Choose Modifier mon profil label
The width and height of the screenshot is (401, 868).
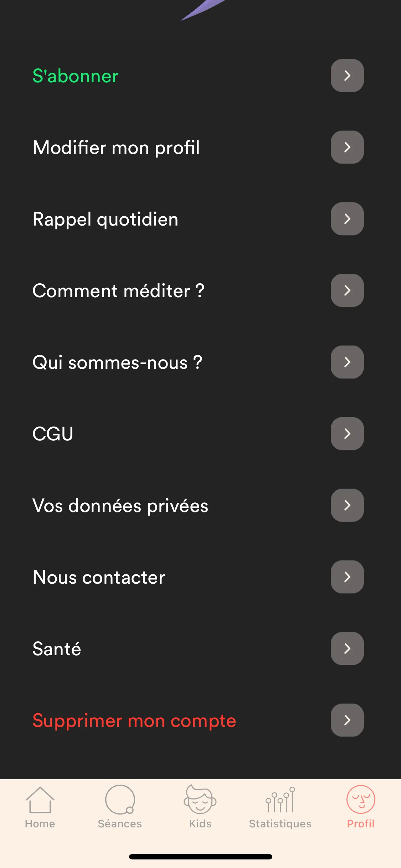[x=116, y=148]
